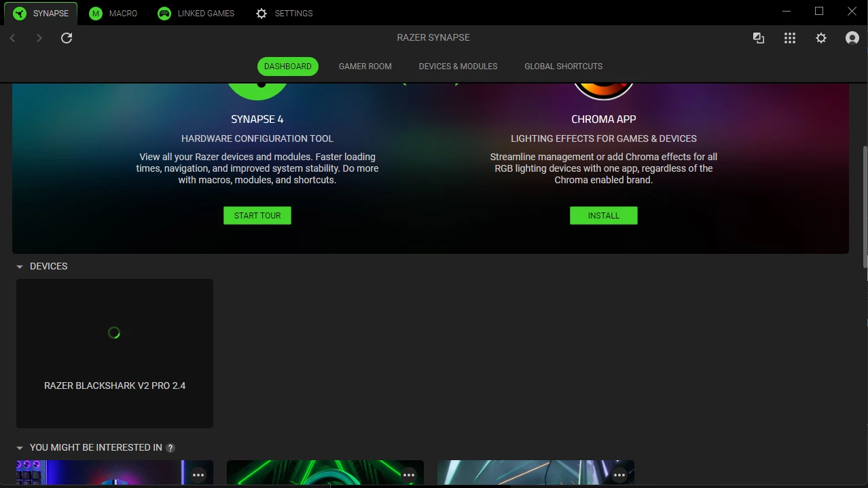Click the vertical scrollbar thumb
Screen dimensions: 868x488
[x=865, y=206]
